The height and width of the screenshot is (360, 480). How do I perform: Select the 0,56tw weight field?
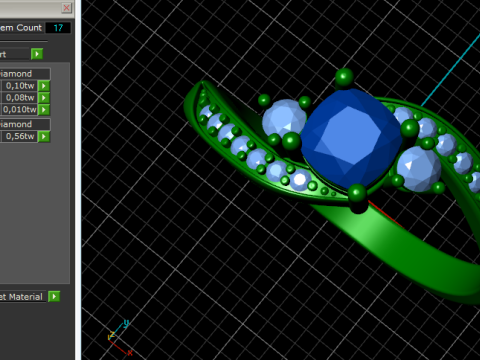pyautogui.click(x=19, y=136)
